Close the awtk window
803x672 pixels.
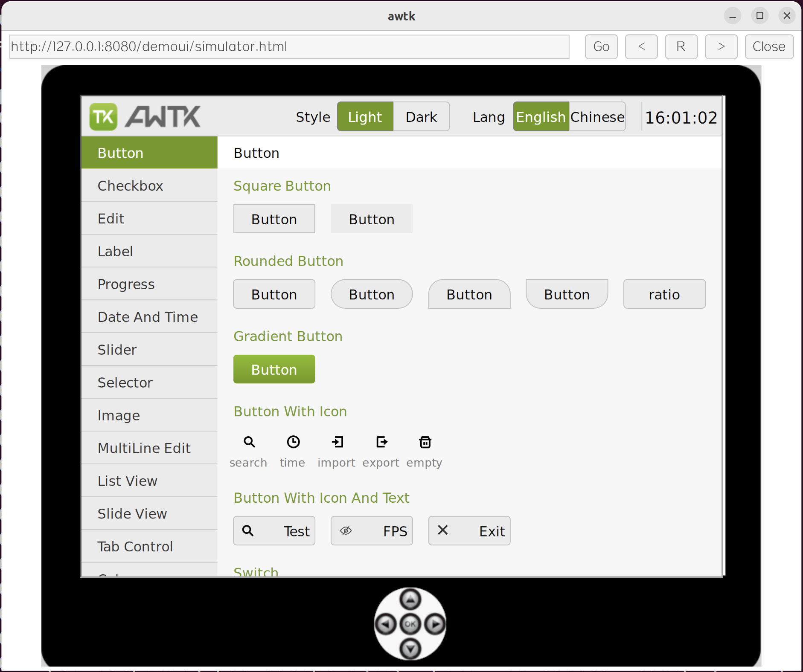point(787,16)
